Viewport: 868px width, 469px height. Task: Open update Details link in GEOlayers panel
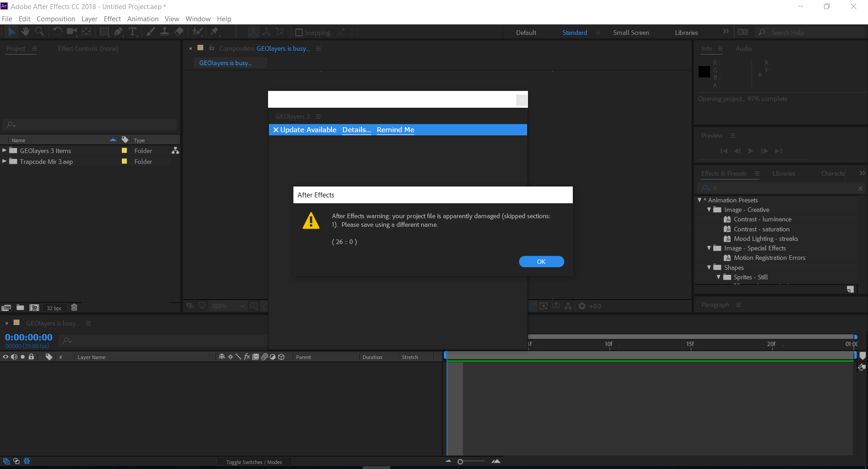[357, 129]
